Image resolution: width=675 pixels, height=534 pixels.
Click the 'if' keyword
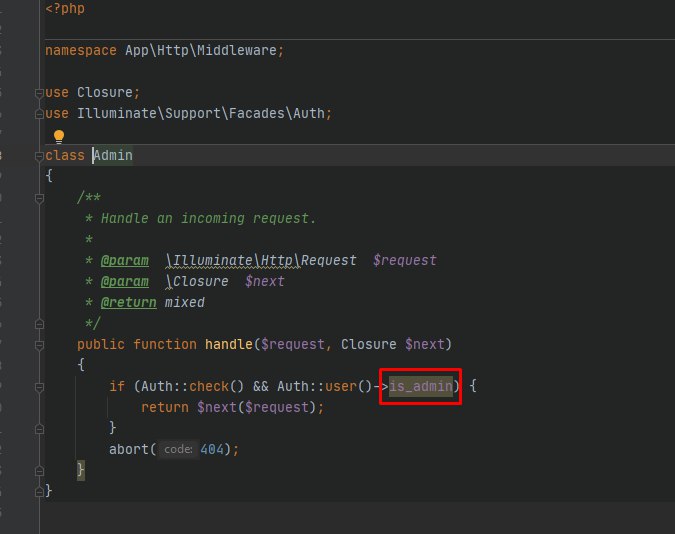117,386
